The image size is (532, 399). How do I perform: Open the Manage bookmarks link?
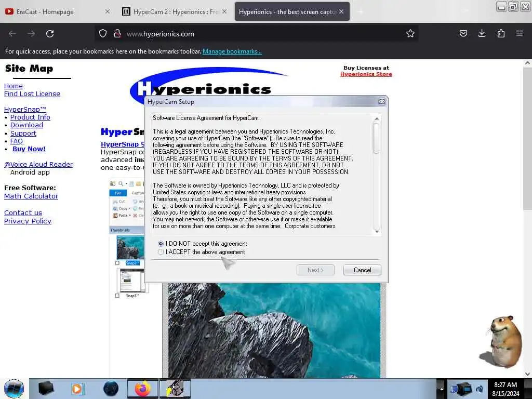232,51
